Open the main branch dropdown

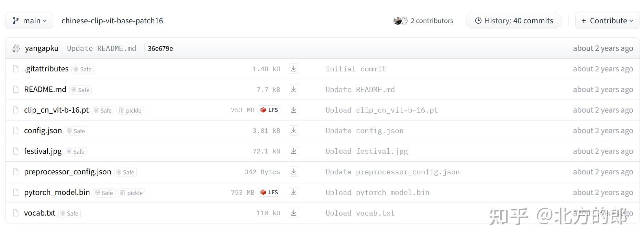(29, 21)
